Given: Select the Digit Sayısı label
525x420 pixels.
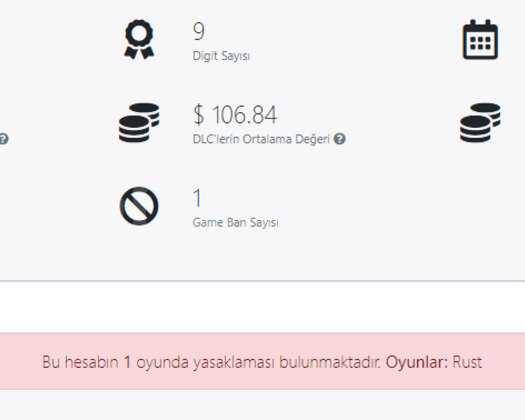Looking at the screenshot, I should click(221, 56).
